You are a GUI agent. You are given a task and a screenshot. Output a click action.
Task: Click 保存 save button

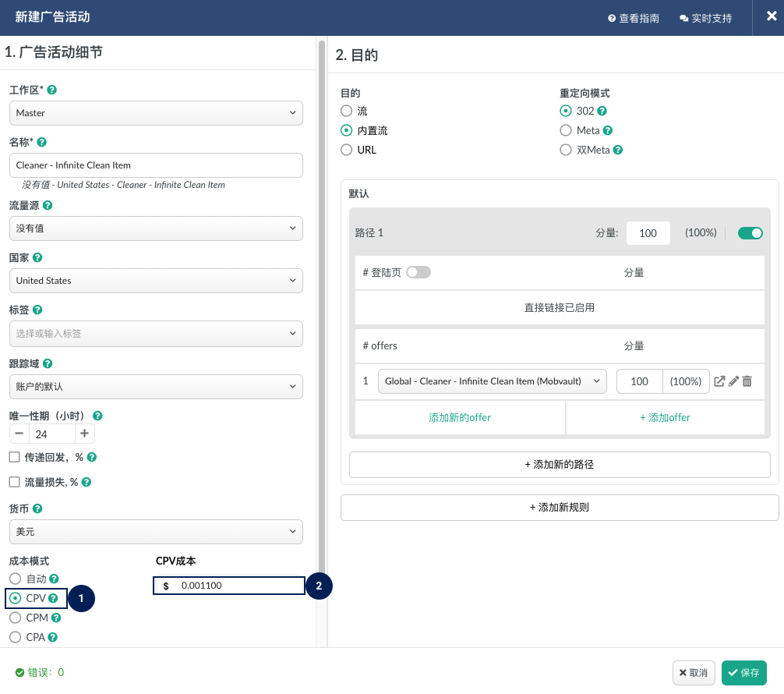tap(744, 673)
